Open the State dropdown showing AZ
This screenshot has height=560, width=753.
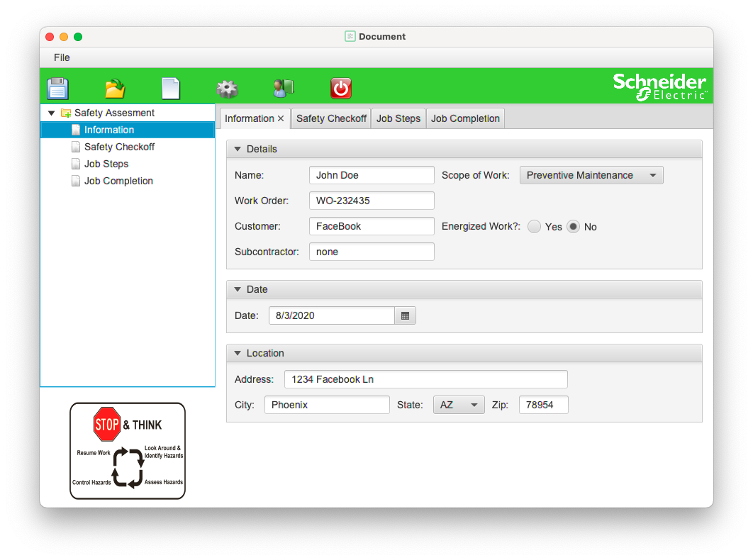[458, 404]
